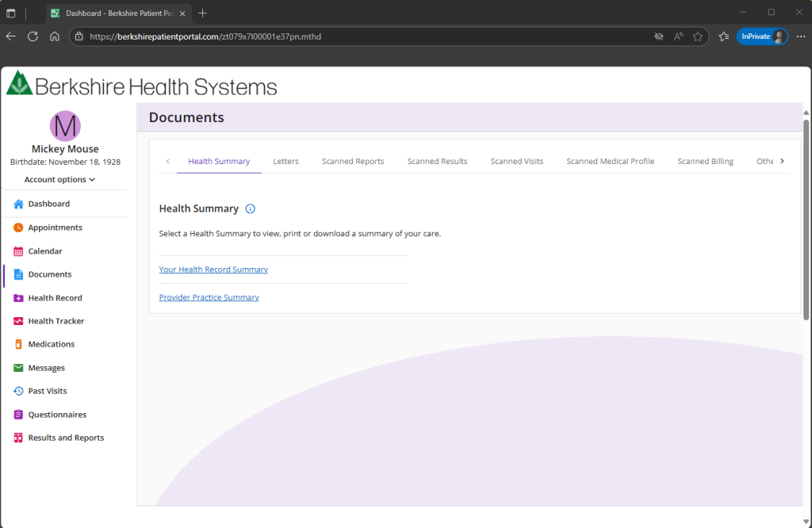Click the Dashboard house icon in sidebar
The height and width of the screenshot is (528, 812).
point(18,204)
